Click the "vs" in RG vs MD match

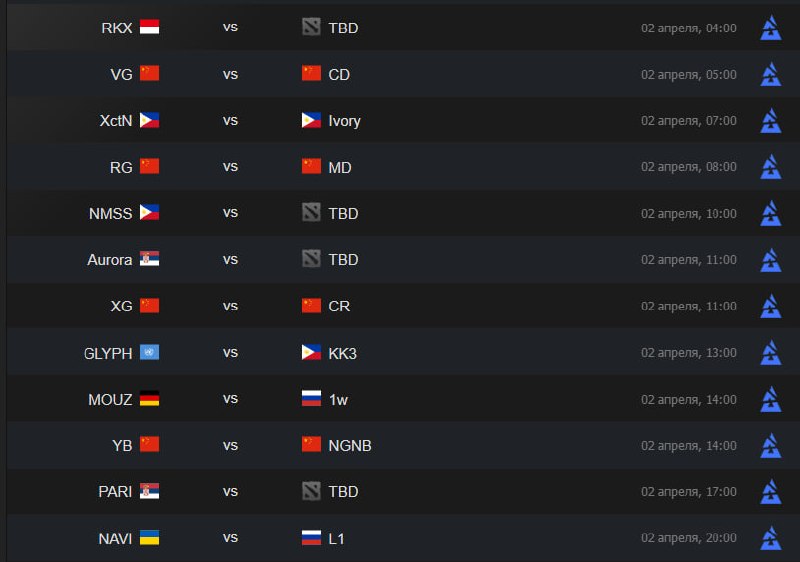[230, 167]
